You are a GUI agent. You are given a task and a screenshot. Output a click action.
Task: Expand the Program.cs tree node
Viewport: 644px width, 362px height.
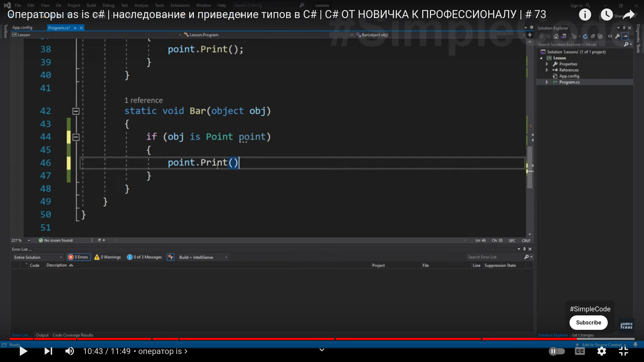[x=547, y=82]
